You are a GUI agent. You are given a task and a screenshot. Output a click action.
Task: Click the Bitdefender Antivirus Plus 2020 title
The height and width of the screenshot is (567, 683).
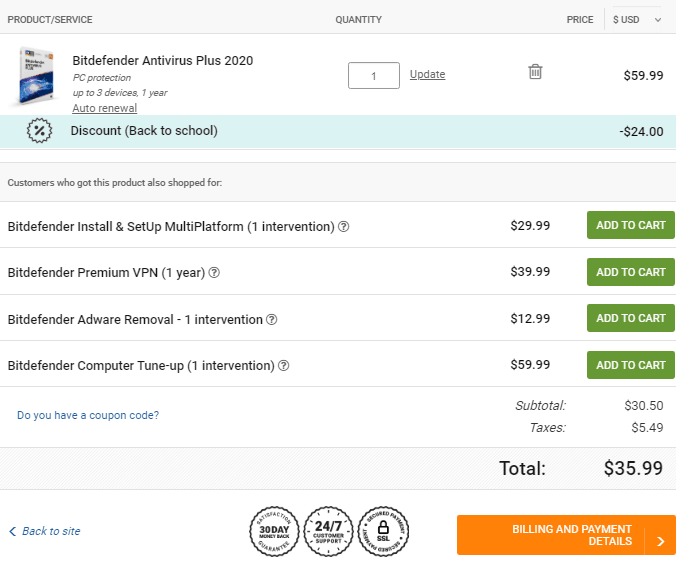tap(162, 61)
